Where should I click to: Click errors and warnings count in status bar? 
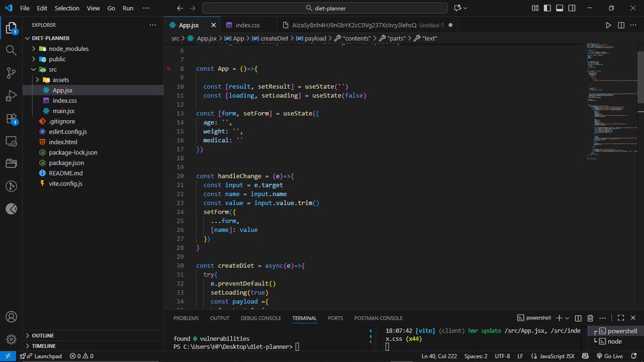(x=81, y=356)
